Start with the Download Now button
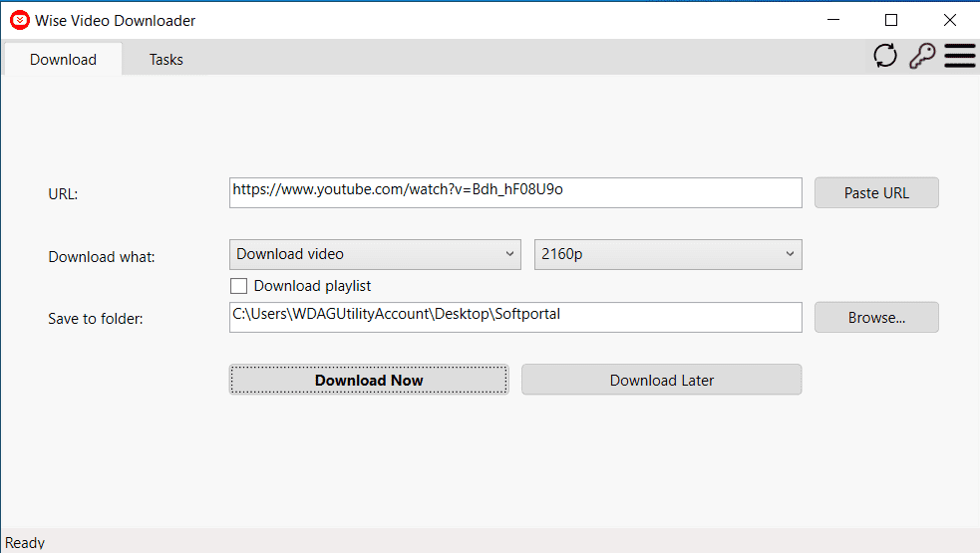 click(x=369, y=380)
